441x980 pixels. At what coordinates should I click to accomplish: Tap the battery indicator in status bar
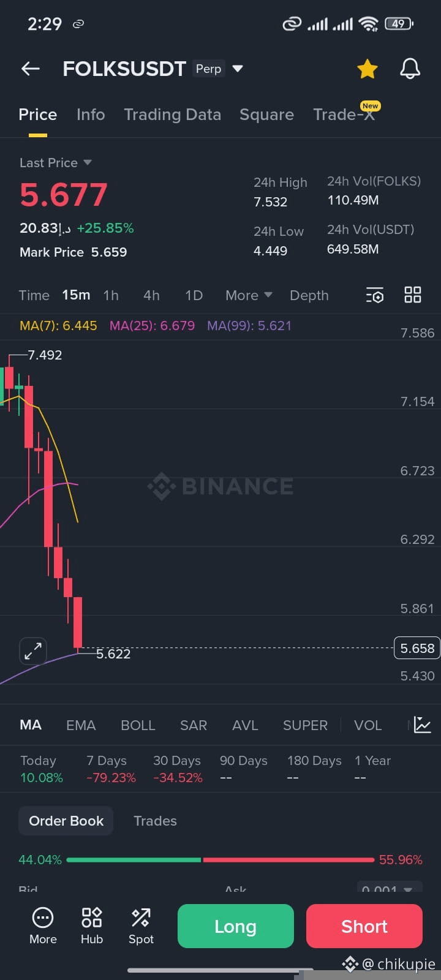click(x=399, y=24)
